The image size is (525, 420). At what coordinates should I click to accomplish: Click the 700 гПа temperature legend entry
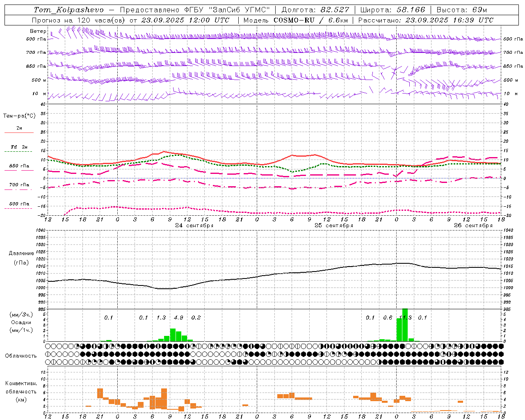click(19, 185)
